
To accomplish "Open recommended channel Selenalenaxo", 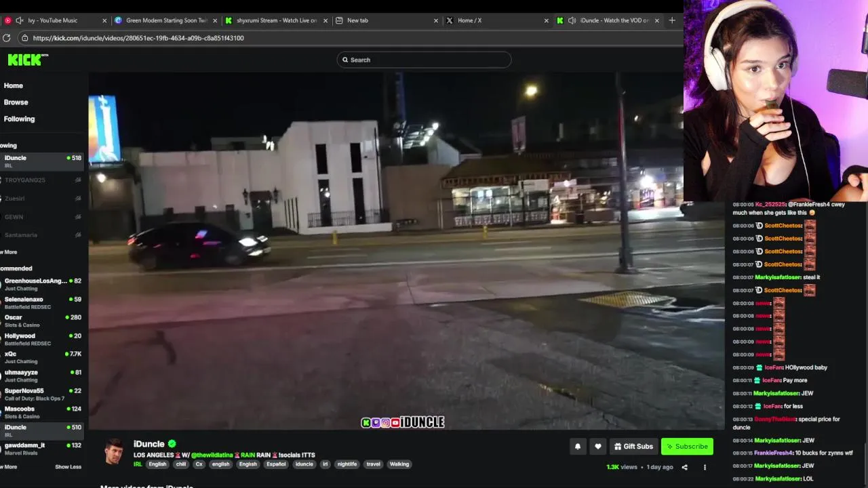I will pos(42,302).
